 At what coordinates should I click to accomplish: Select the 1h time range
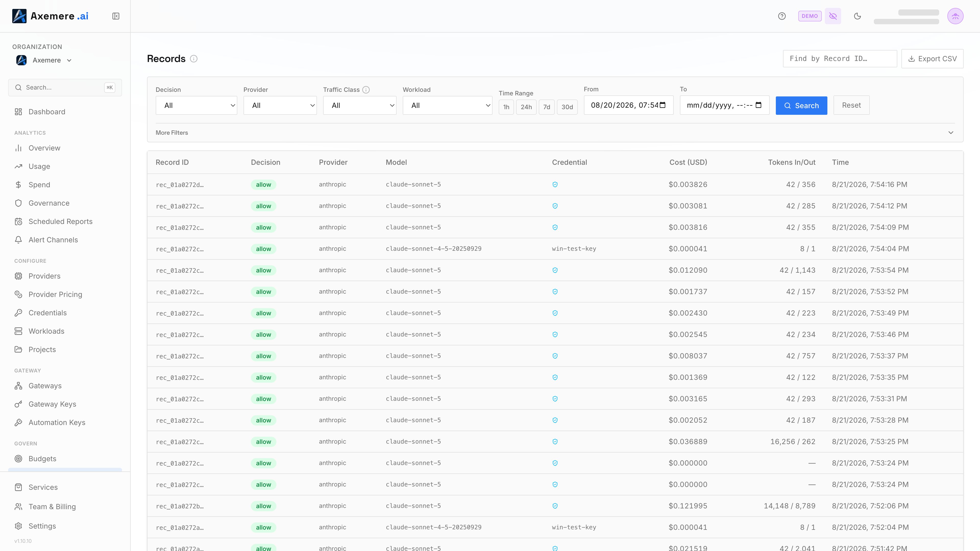pos(506,107)
